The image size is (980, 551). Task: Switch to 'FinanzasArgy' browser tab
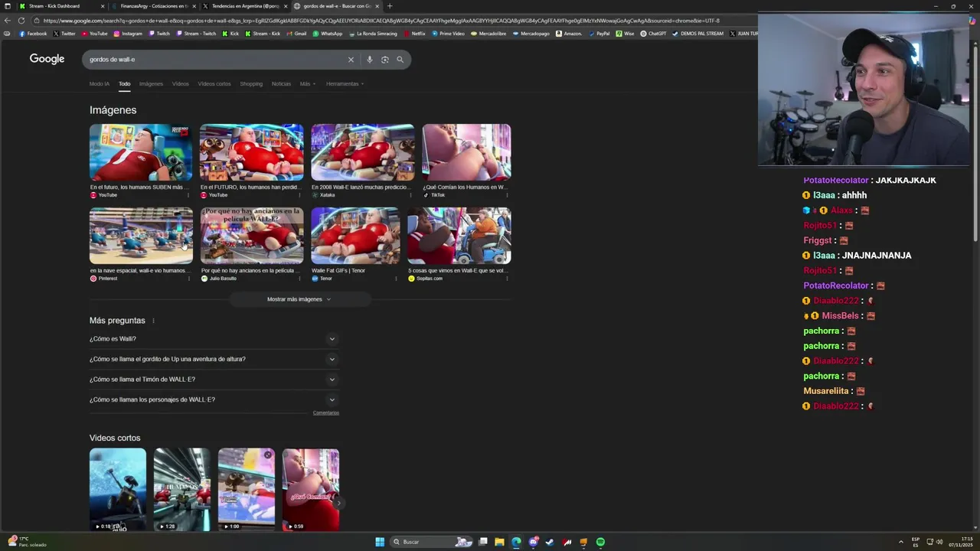[153, 6]
